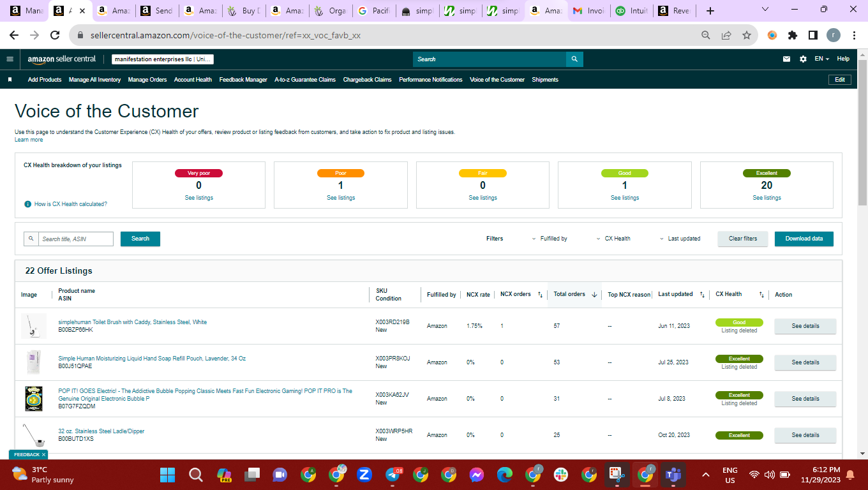Open Help in the header

point(843,59)
